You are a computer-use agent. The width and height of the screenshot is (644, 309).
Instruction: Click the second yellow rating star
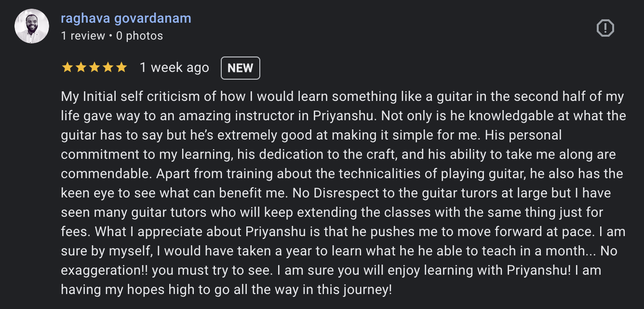[80, 68]
